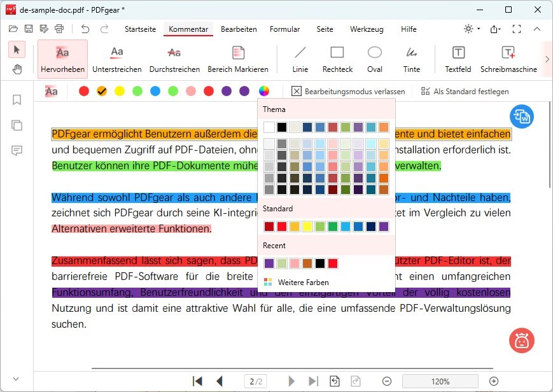Expand the toolbar overflow arrow
Image resolution: width=553 pixels, height=392 pixels.
[x=547, y=59]
